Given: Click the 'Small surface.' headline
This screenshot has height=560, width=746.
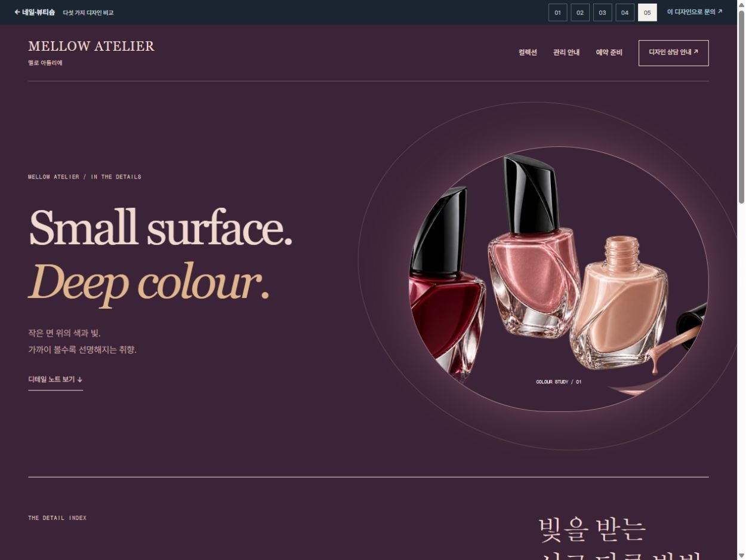Looking at the screenshot, I should coord(161,227).
